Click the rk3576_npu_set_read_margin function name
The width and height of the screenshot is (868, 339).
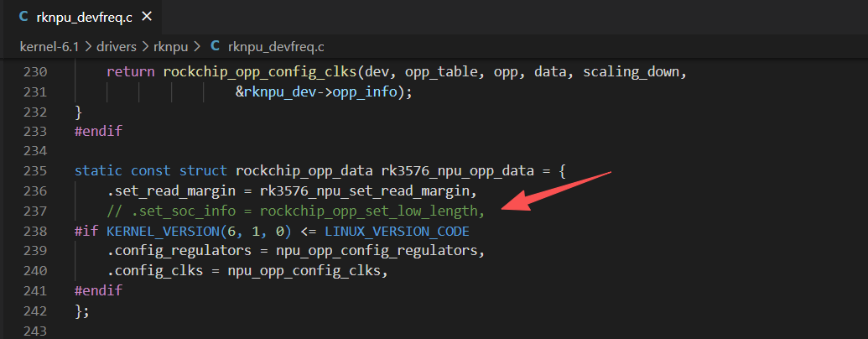point(364,191)
